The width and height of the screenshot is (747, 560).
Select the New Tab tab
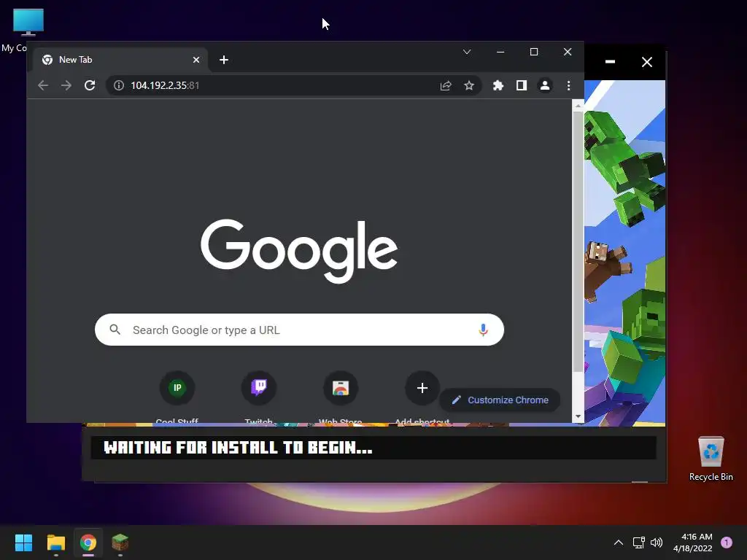coord(122,60)
